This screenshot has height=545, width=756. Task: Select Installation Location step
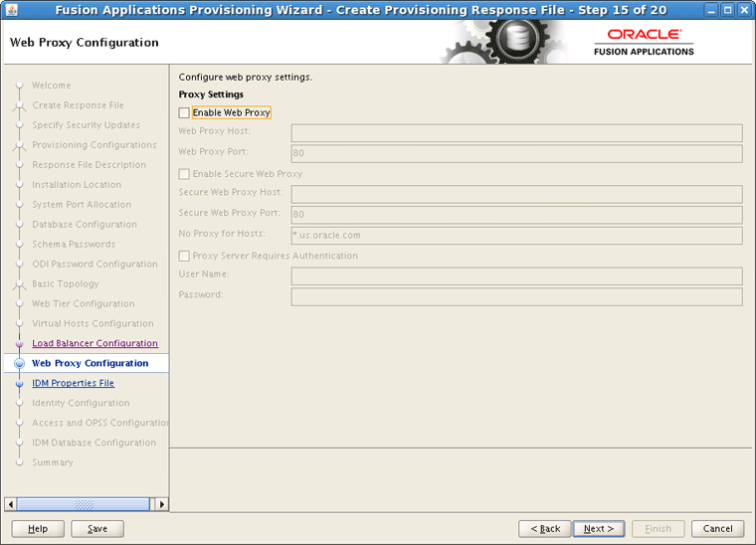tap(77, 185)
